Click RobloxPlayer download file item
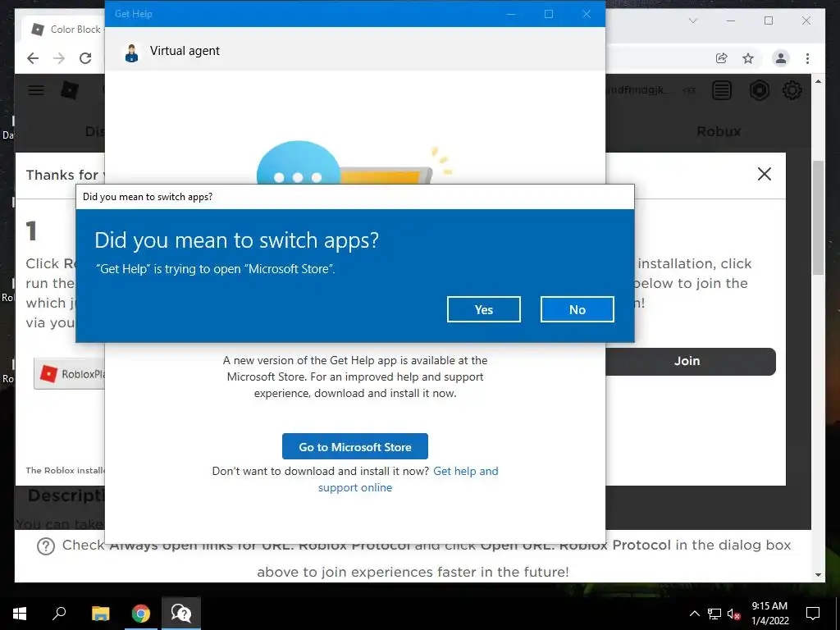The image size is (840, 630). [70, 374]
